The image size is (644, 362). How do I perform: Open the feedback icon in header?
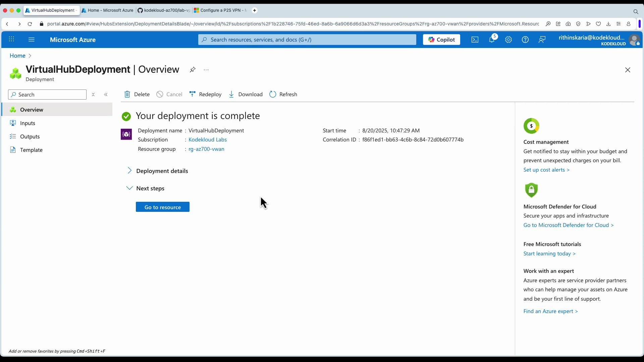542,40
